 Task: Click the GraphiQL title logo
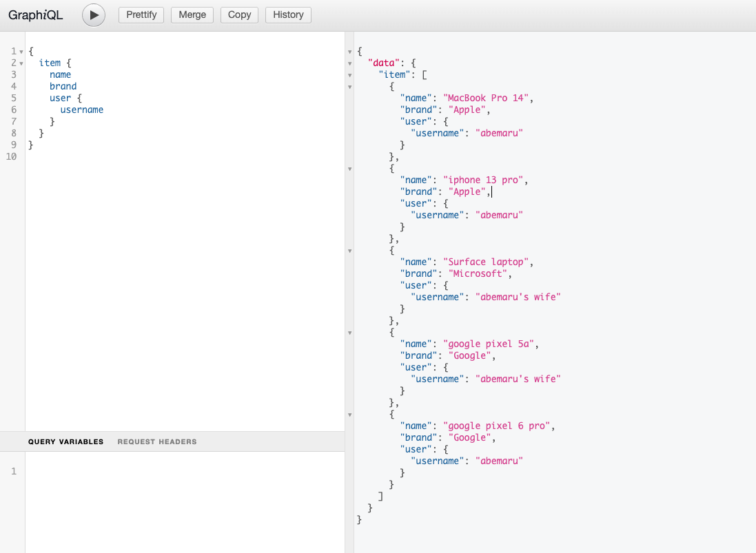[36, 15]
